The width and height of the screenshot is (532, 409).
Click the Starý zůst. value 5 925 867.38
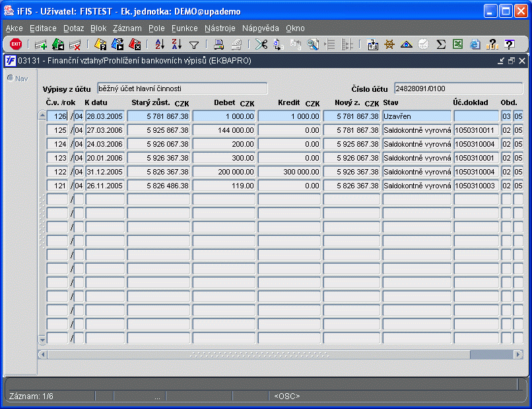pos(158,130)
